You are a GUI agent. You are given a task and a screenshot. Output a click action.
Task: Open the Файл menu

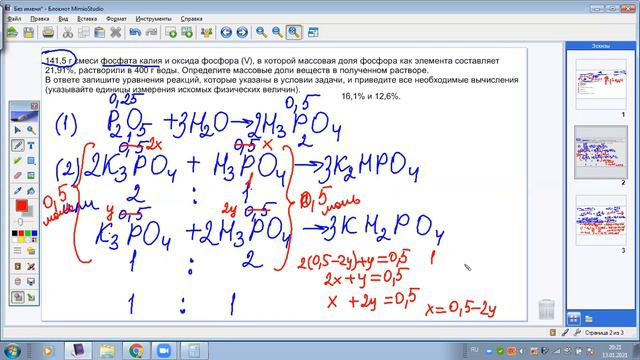pos(14,19)
